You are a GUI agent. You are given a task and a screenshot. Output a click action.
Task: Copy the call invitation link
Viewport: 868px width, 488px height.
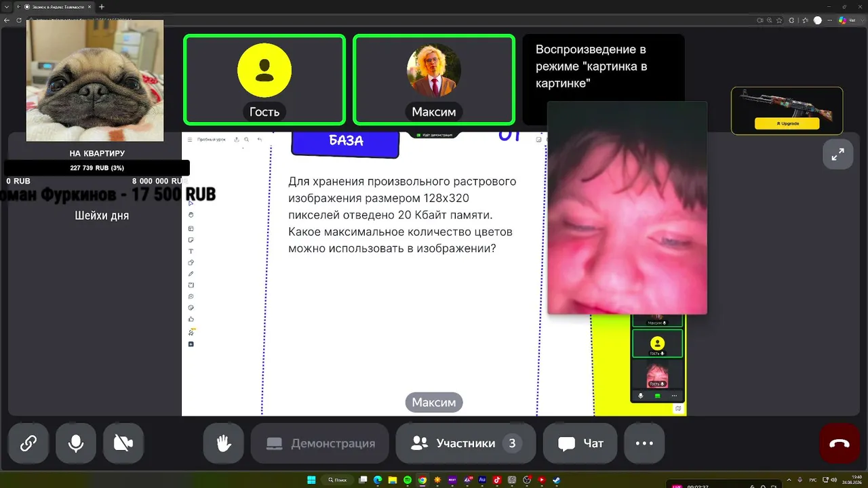pos(28,443)
